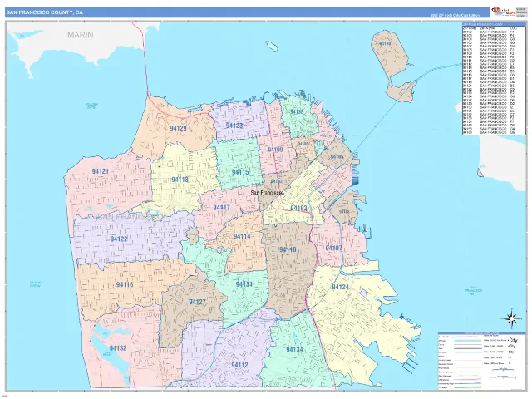
Task: Select ZIP code label 94123
Action: coord(234,126)
